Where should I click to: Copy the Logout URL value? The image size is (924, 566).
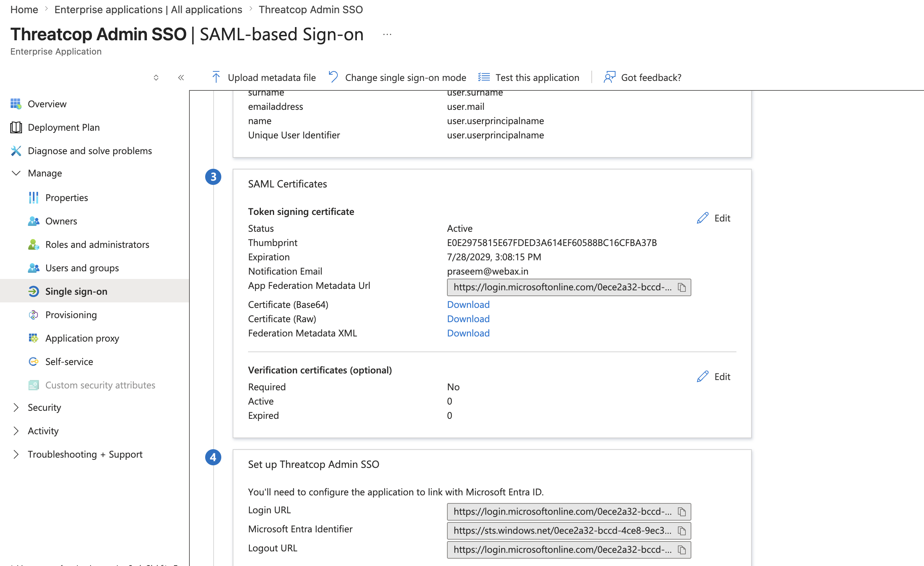tap(682, 550)
